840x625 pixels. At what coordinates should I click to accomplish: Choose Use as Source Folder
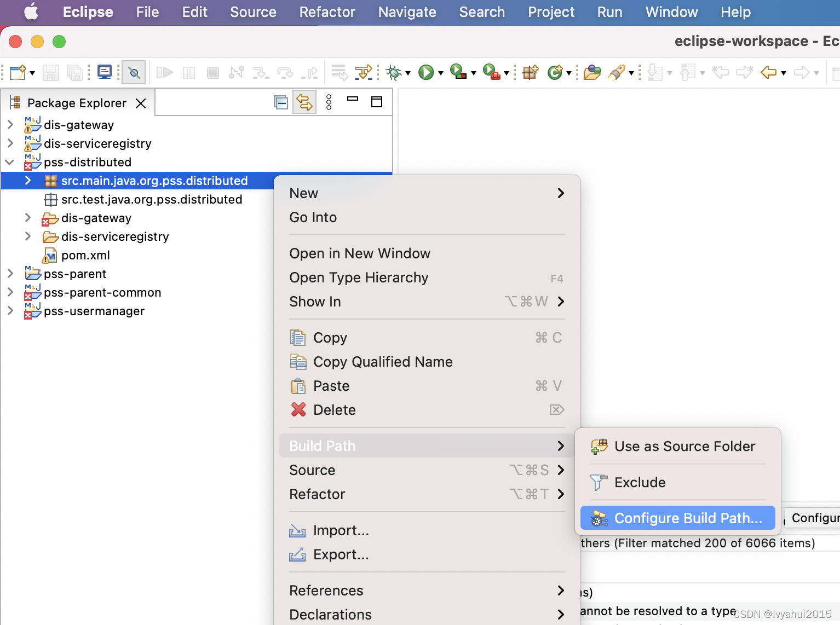coord(678,446)
